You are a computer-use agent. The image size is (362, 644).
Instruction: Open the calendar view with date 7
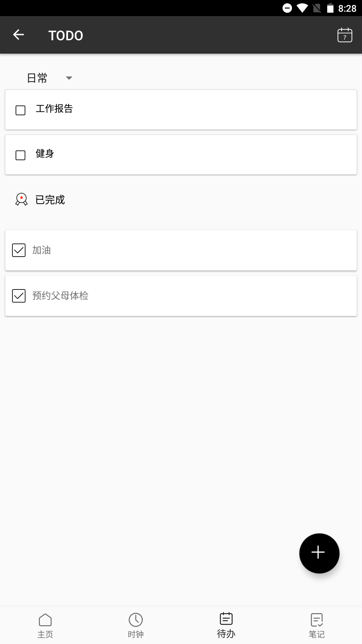pos(345,35)
